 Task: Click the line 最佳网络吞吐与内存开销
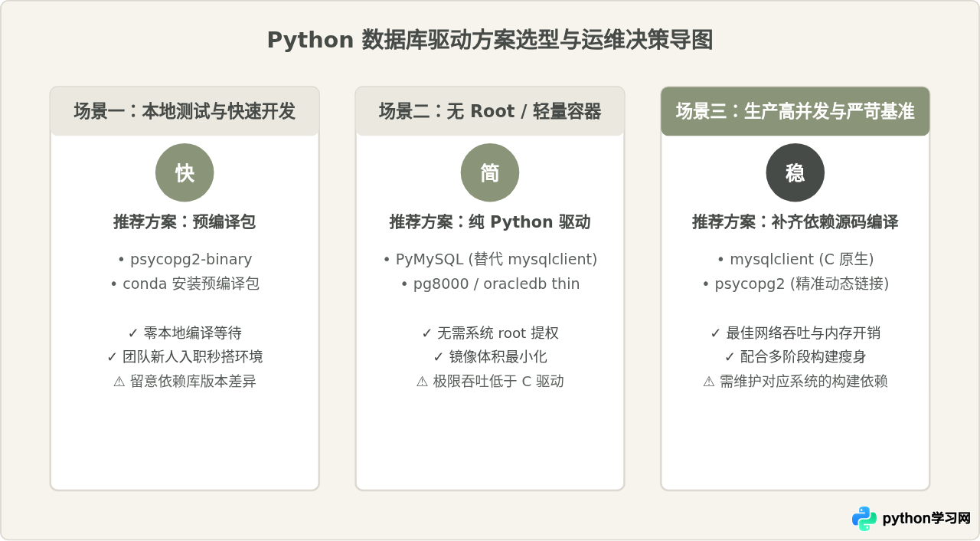pos(795,333)
